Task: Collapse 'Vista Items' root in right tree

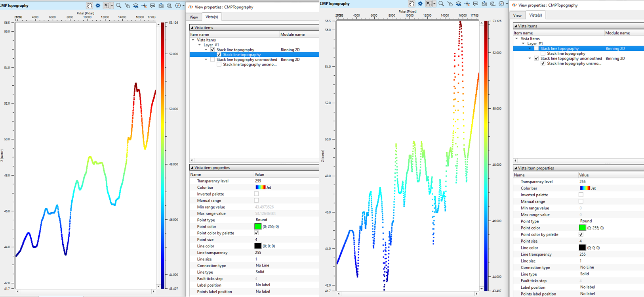Action: 516,38
